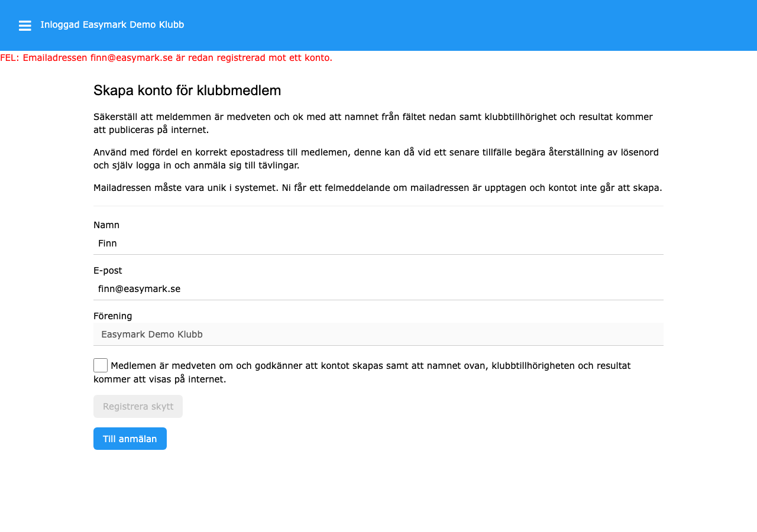The width and height of the screenshot is (757, 532).
Task: Click the 'Registrera skytt' button
Action: click(x=138, y=406)
